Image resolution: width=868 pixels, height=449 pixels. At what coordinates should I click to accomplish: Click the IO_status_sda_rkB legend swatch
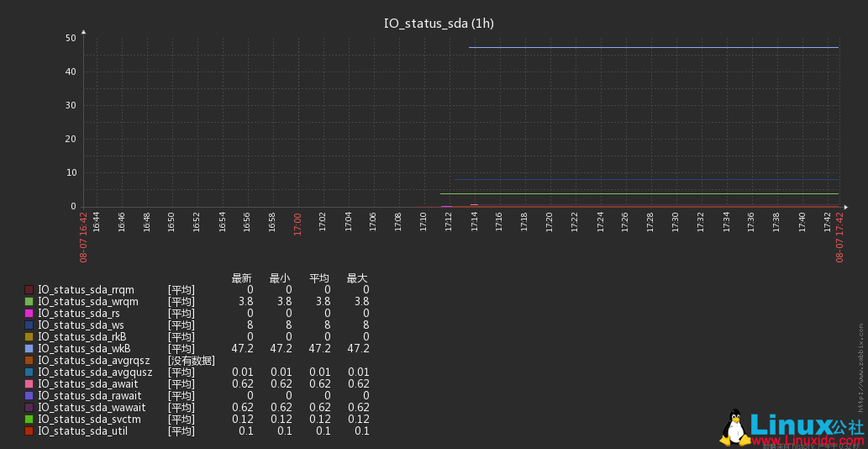pyautogui.click(x=29, y=336)
